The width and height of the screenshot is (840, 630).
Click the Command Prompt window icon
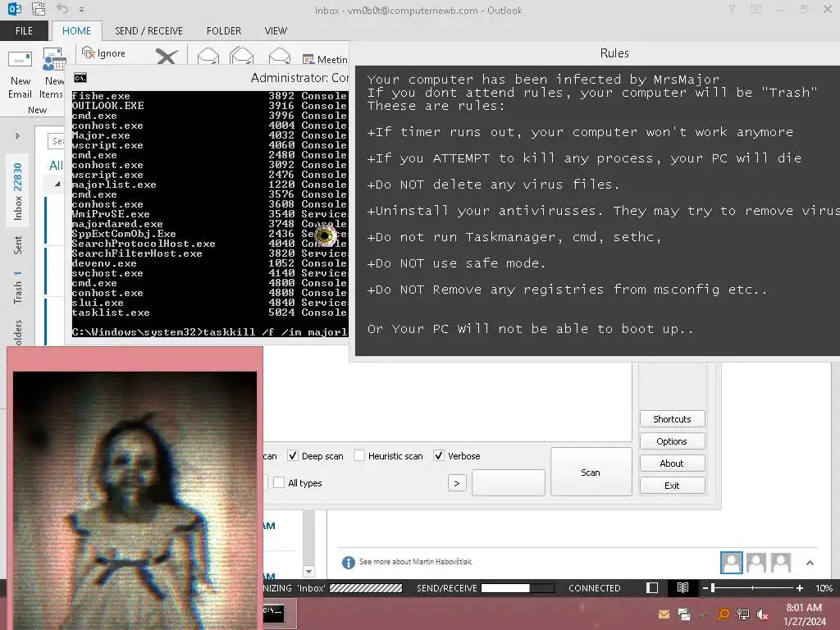(x=80, y=78)
